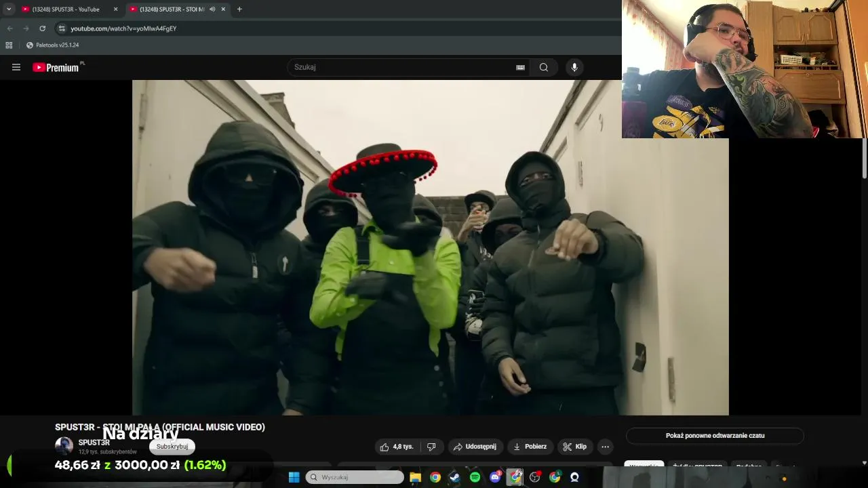Screen dimensions: 868x488
Task: Reload the current page
Action: [43, 28]
